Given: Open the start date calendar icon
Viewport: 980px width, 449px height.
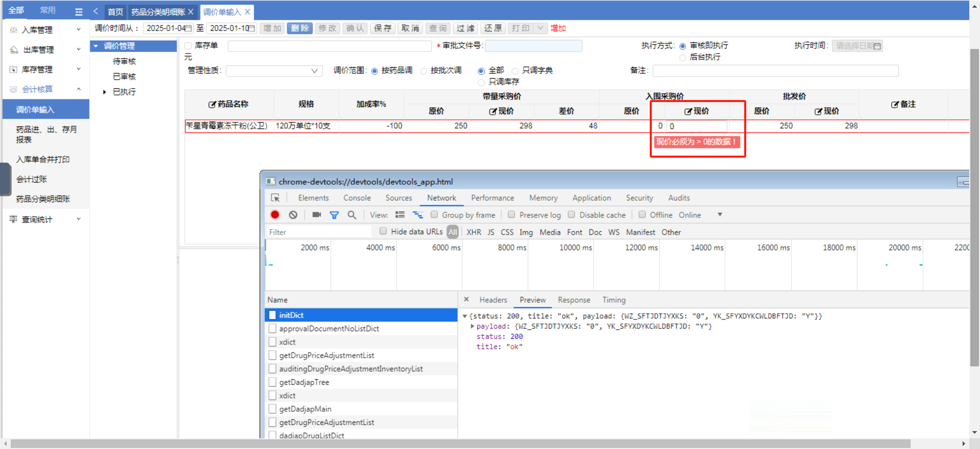Looking at the screenshot, I should click(188, 29).
